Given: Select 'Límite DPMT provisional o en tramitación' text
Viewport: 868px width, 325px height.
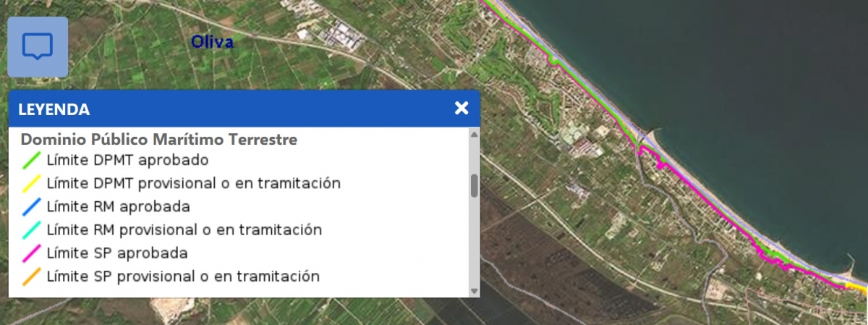Looking at the screenshot, I should point(193,183).
